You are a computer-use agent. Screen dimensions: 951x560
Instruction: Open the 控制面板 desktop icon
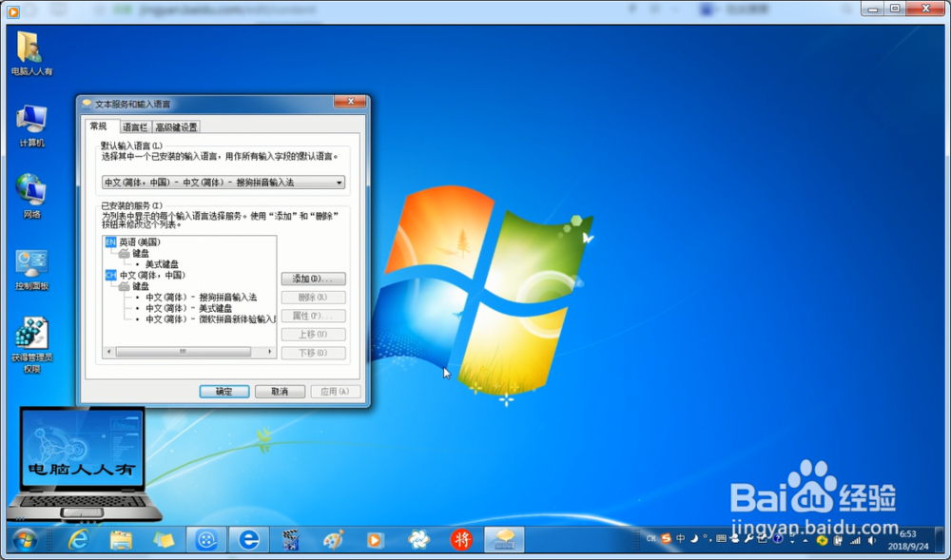click(x=31, y=268)
